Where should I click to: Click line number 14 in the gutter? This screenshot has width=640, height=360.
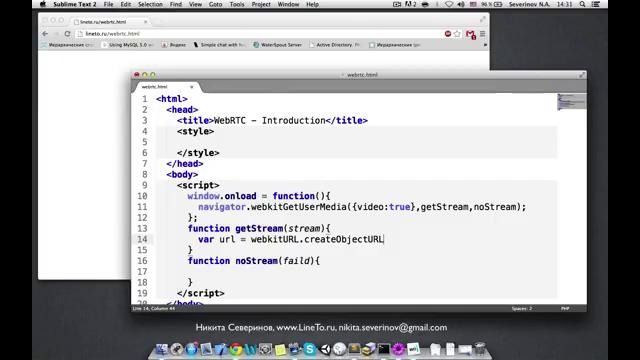(142, 239)
